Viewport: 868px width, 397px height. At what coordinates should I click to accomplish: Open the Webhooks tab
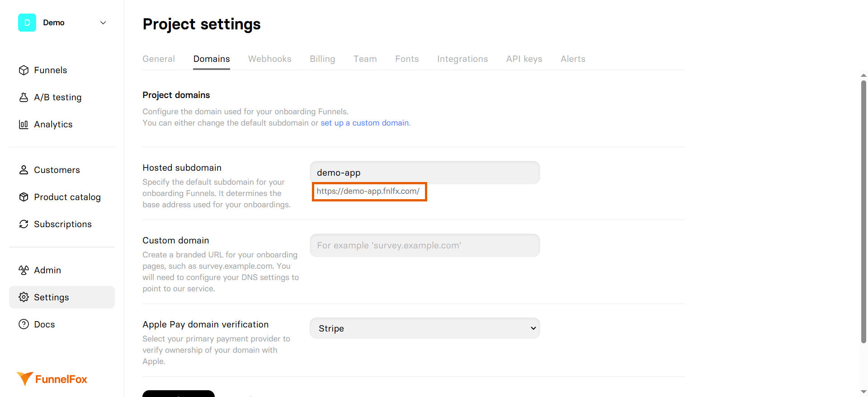[270, 59]
